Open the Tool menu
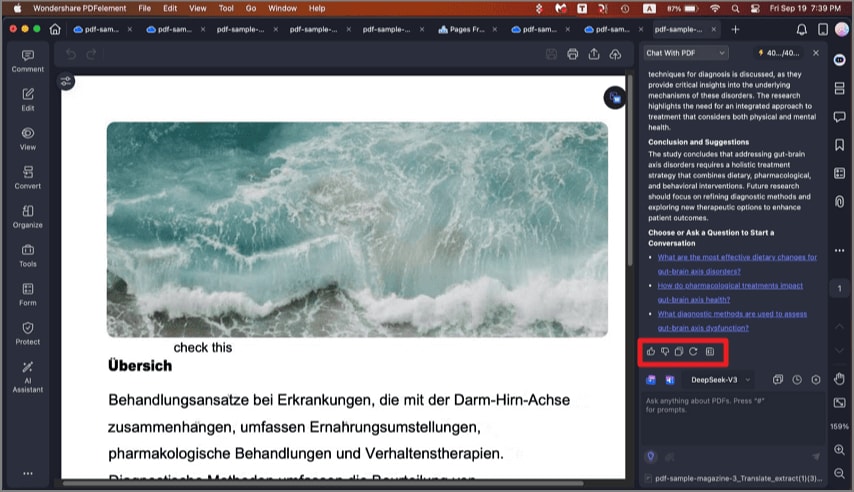 tap(226, 8)
